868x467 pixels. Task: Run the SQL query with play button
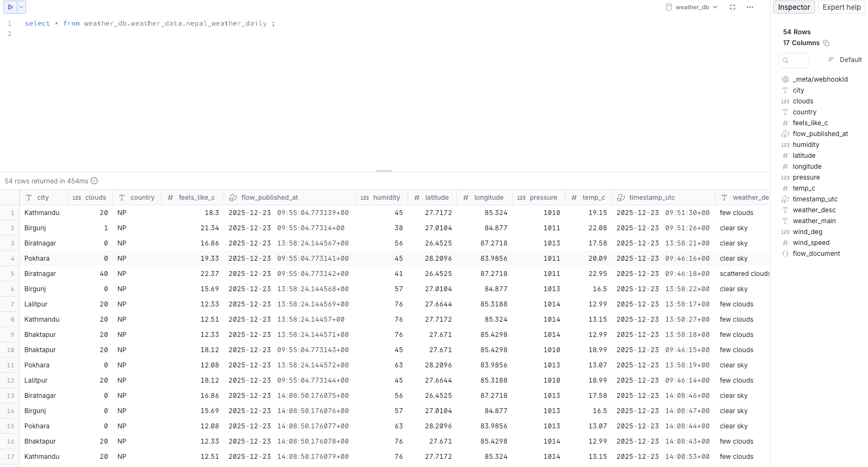click(x=10, y=7)
